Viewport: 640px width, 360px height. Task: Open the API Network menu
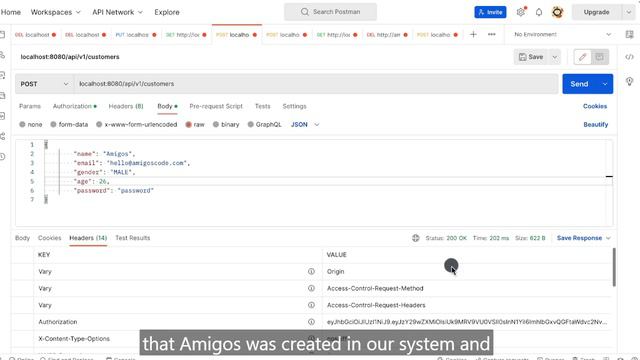pos(118,12)
